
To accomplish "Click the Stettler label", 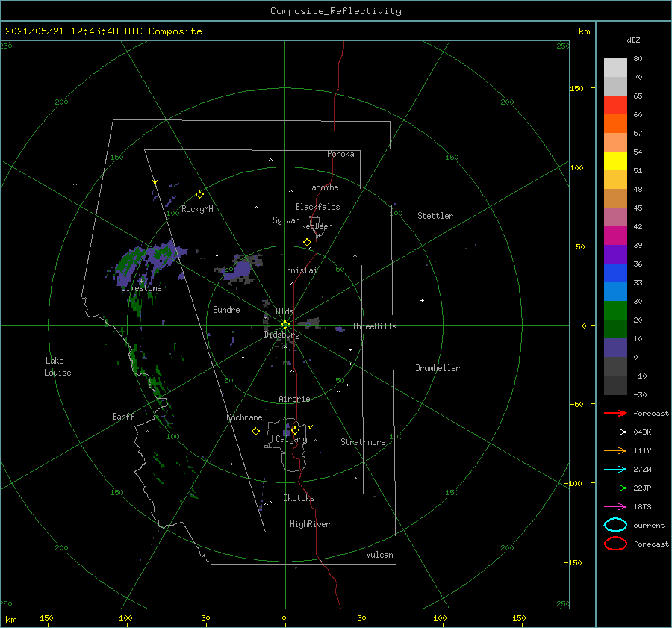I will click(x=435, y=216).
